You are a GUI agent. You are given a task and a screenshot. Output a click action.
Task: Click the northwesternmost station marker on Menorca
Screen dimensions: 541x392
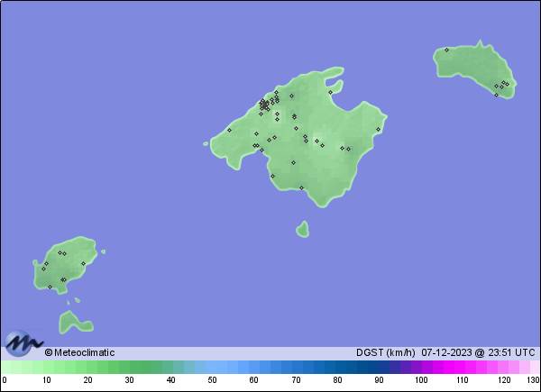pos(446,50)
